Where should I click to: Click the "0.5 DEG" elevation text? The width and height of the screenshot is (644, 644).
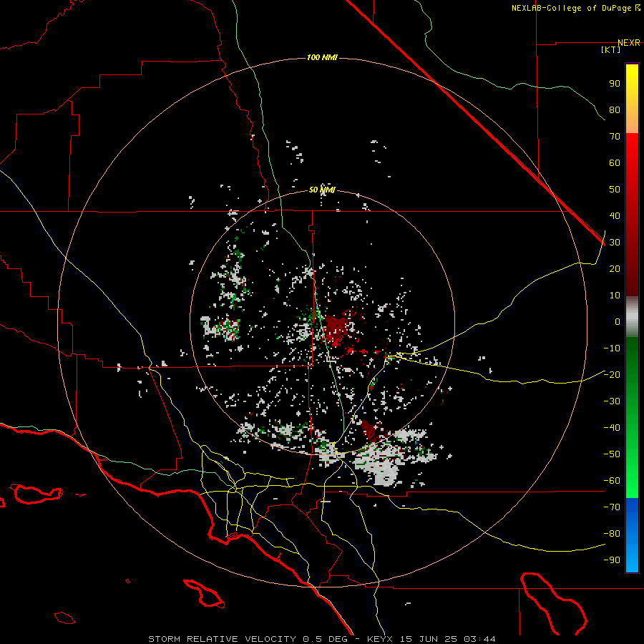tap(324, 639)
